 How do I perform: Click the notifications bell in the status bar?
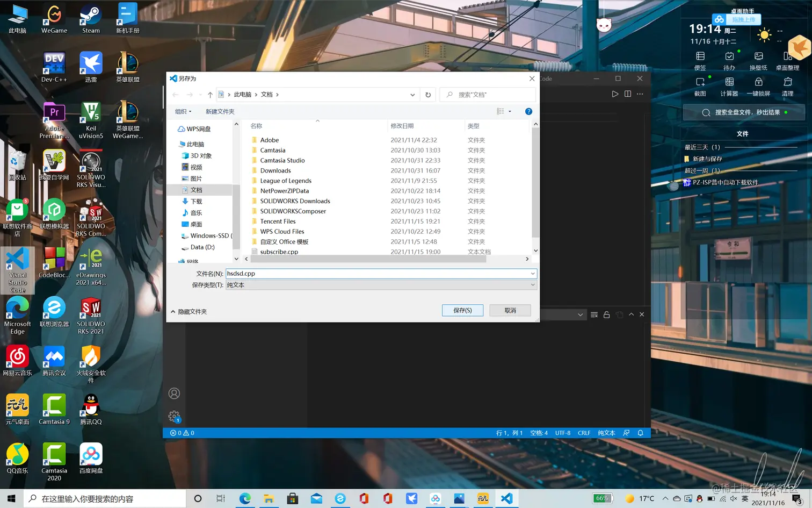click(x=640, y=433)
